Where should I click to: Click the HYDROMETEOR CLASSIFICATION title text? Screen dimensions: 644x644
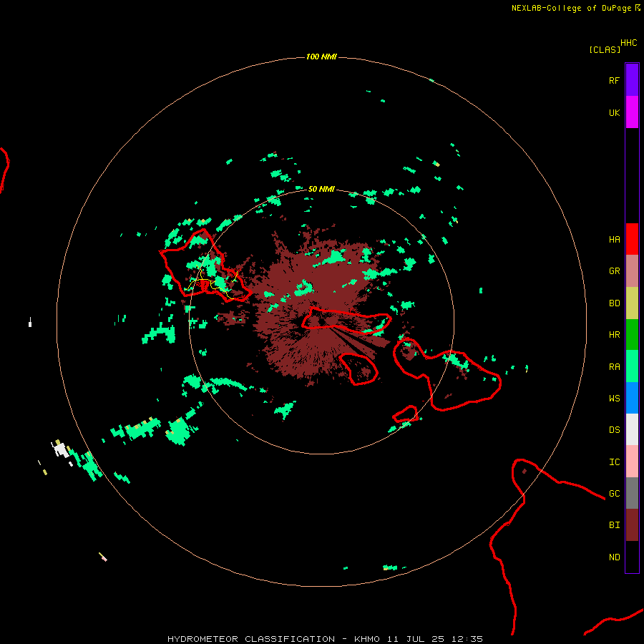[x=251, y=639]
